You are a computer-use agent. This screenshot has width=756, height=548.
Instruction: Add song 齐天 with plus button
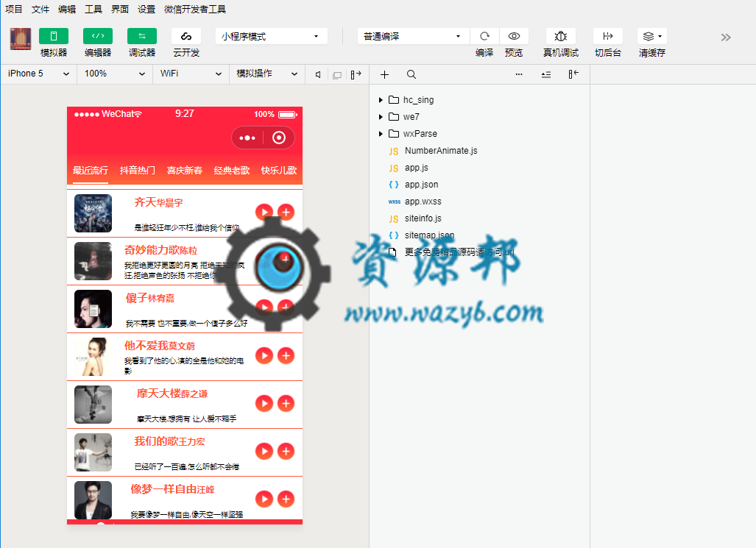click(x=286, y=212)
